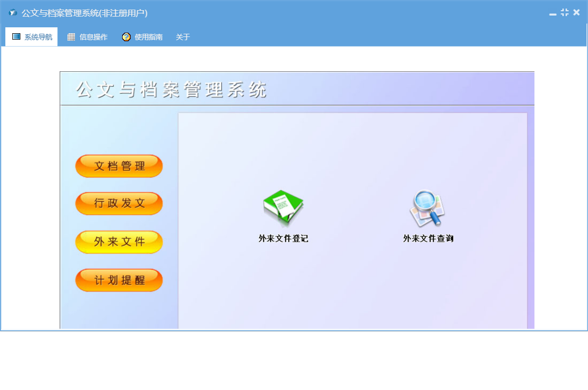Open the 计划提醒 section

click(119, 280)
